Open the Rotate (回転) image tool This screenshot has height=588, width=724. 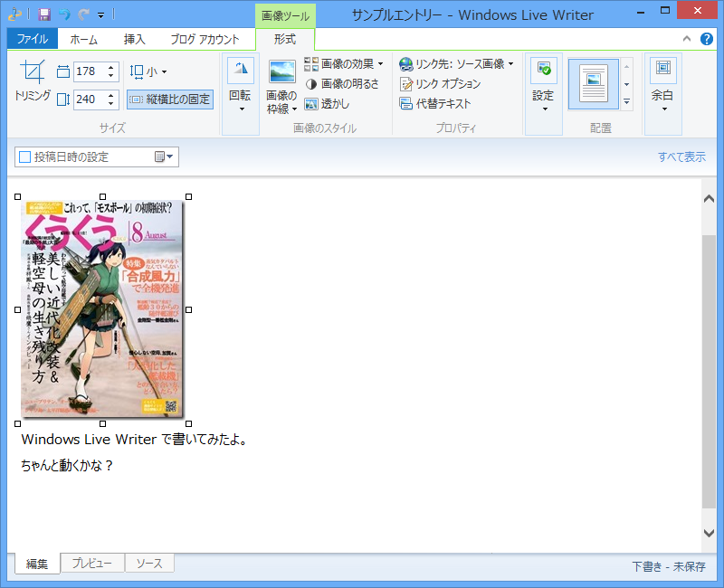[x=240, y=86]
